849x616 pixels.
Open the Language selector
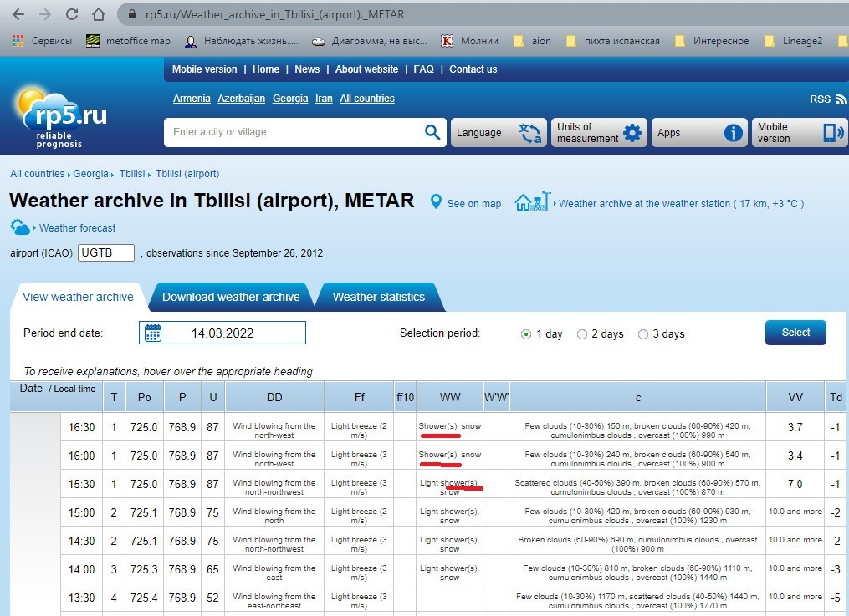499,133
